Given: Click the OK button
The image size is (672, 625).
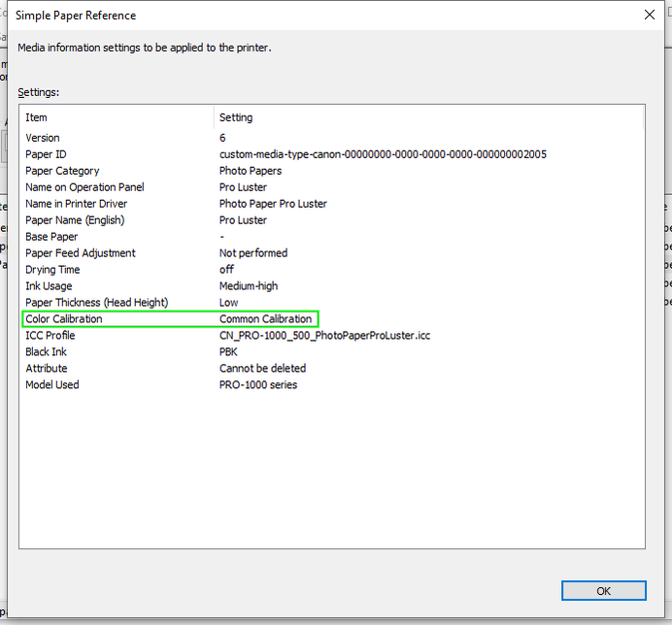Looking at the screenshot, I should click(x=603, y=591).
